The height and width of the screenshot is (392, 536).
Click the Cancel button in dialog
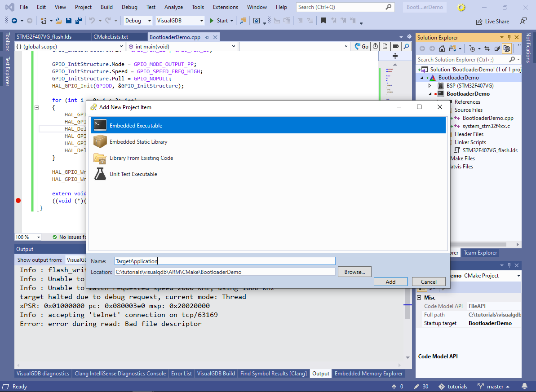(429, 282)
